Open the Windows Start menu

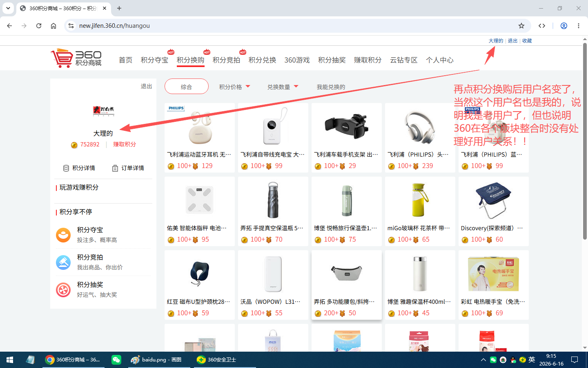pos(10,360)
